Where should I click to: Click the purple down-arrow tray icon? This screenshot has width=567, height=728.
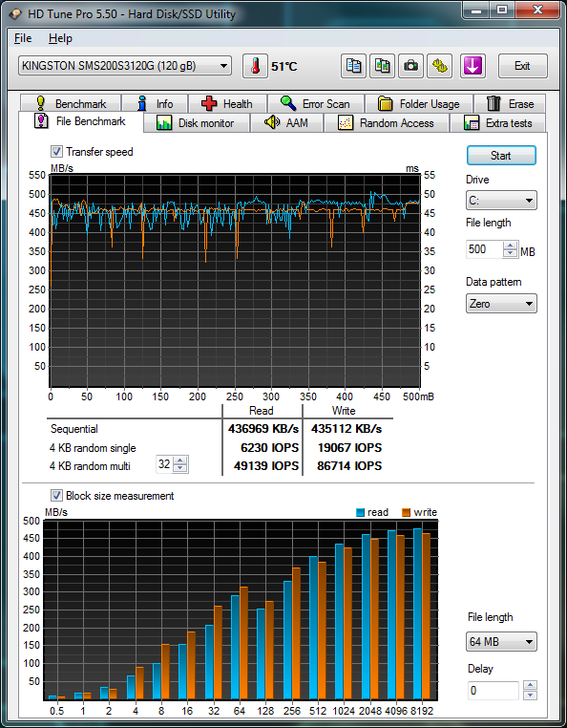pos(472,66)
